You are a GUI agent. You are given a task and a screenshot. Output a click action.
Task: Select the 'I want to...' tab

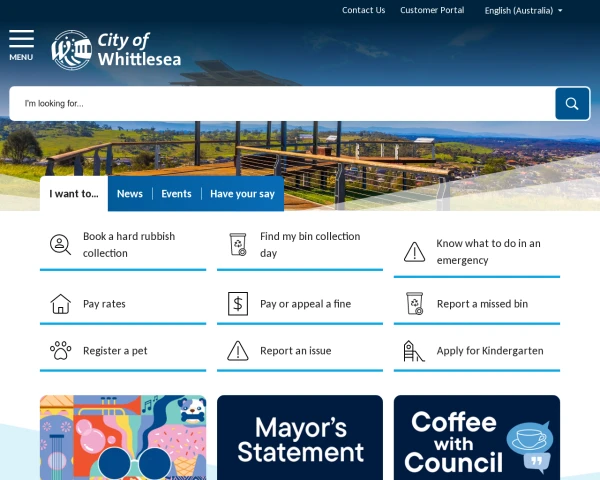pos(74,194)
